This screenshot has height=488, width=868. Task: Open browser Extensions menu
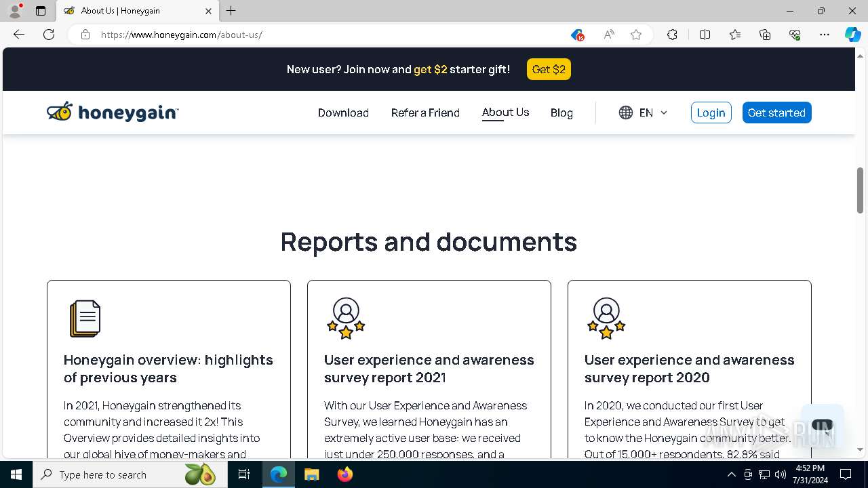[x=672, y=35]
